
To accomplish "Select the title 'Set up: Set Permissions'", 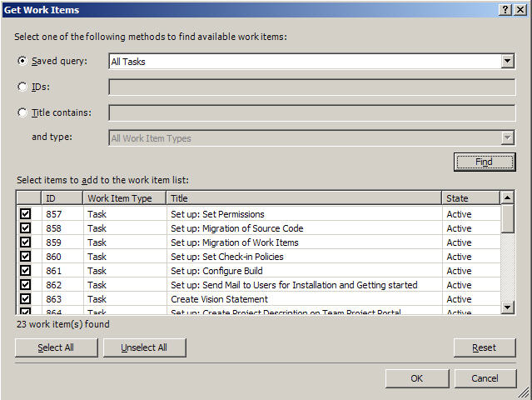I will 217,214.
